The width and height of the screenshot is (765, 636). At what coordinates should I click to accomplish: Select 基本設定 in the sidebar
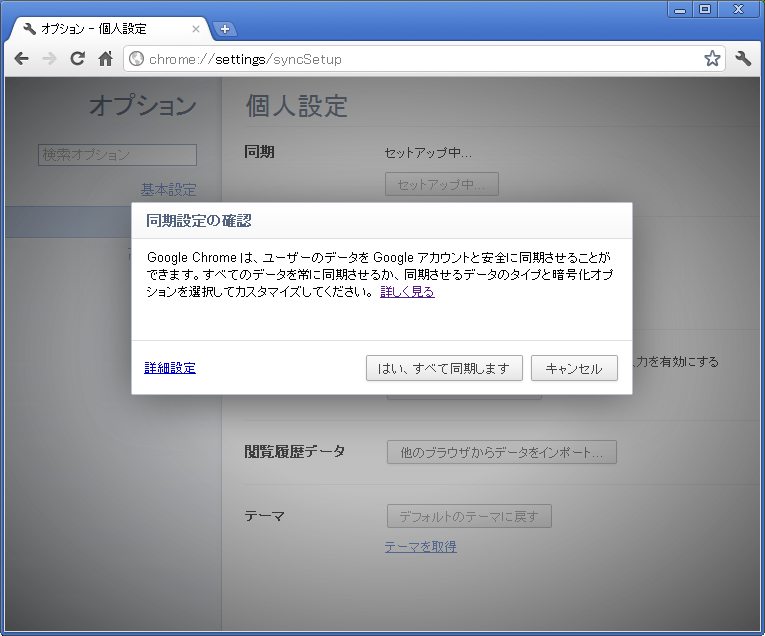pos(168,189)
